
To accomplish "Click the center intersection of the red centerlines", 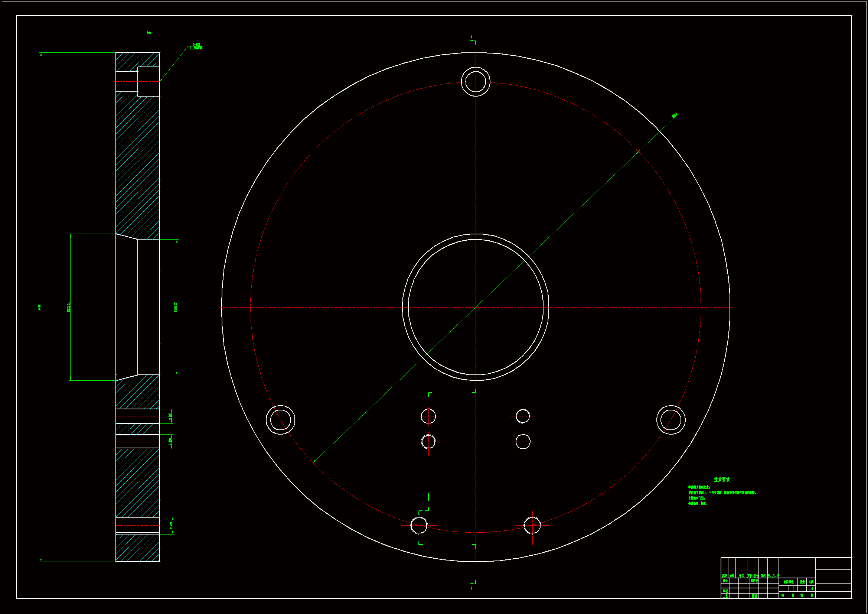I will [x=475, y=307].
